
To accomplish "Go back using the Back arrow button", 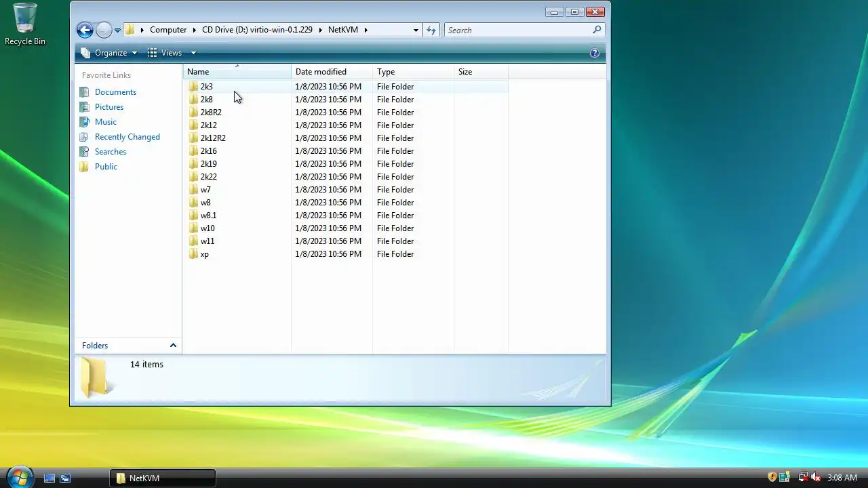I will click(x=85, y=30).
